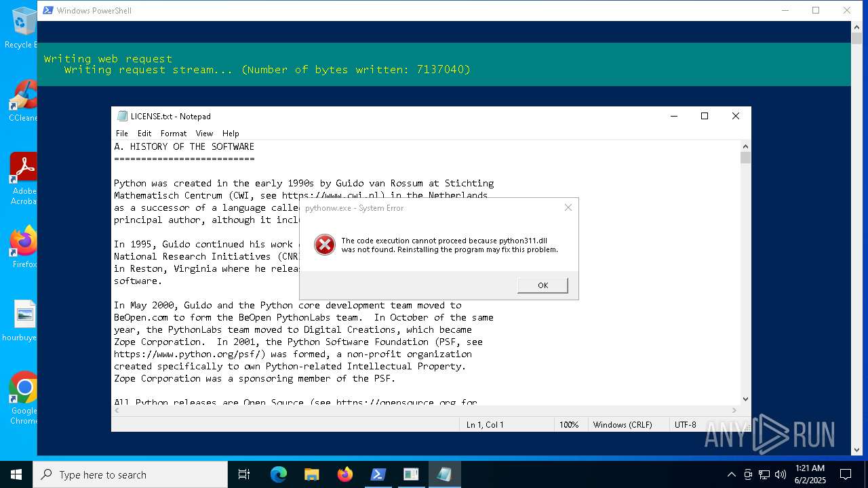868x488 pixels.
Task: Click PowerShell scrollbar down arrow
Action: tap(856, 449)
